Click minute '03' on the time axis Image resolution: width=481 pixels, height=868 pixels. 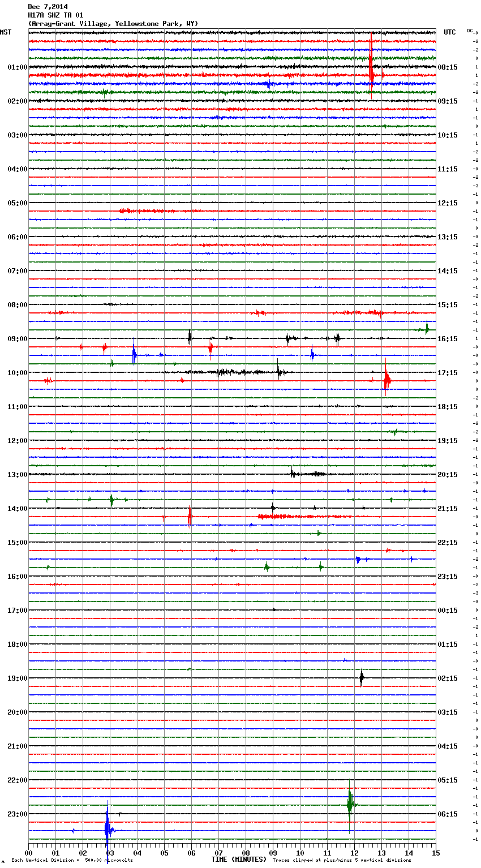pyautogui.click(x=110, y=852)
